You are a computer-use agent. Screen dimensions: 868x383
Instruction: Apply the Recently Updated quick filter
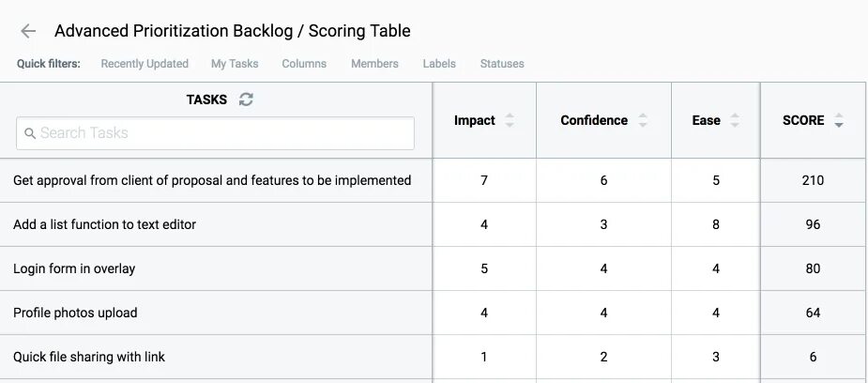point(145,64)
